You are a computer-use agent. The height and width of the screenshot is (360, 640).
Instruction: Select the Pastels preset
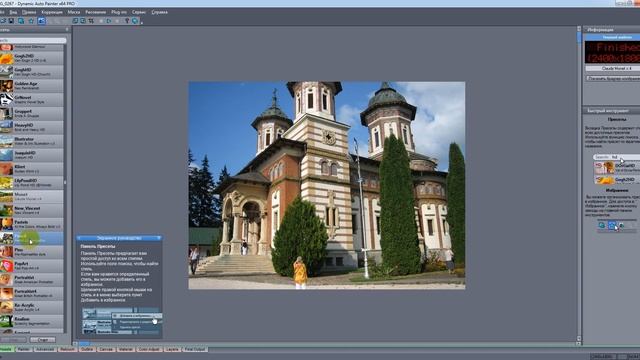[x=32, y=225]
